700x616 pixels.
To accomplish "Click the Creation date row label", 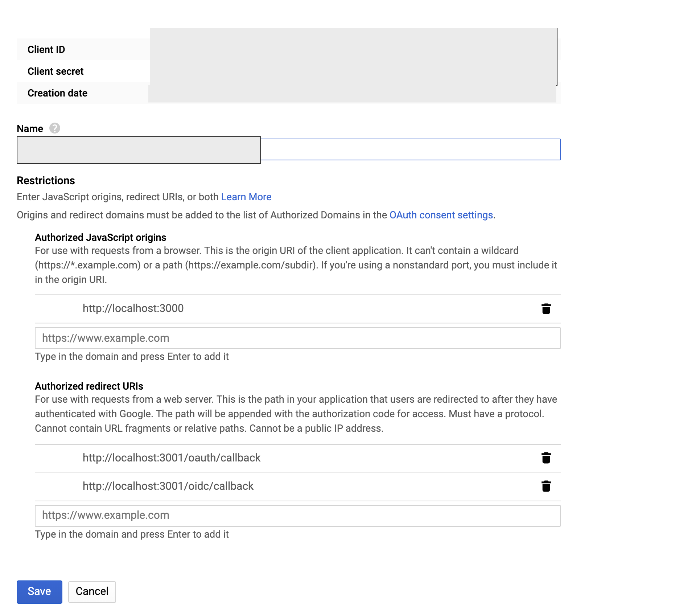I will [x=57, y=93].
